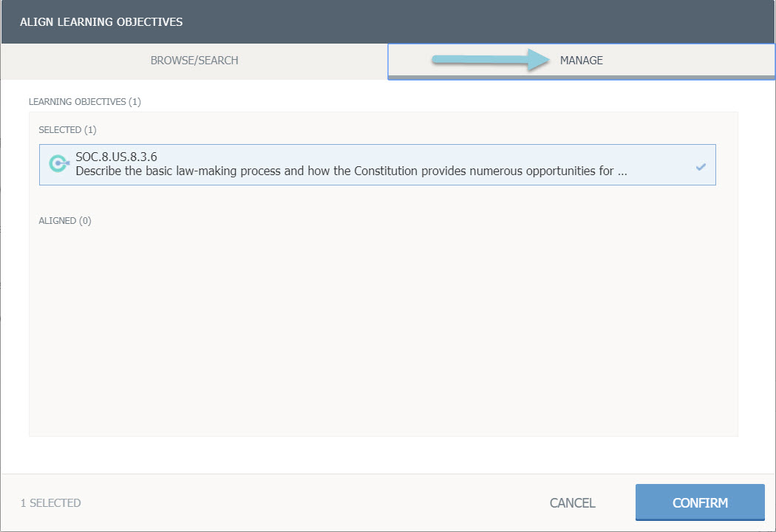Click the ellipsis ending the truncated description
Viewport: 776px width, 532px height.
(622, 171)
